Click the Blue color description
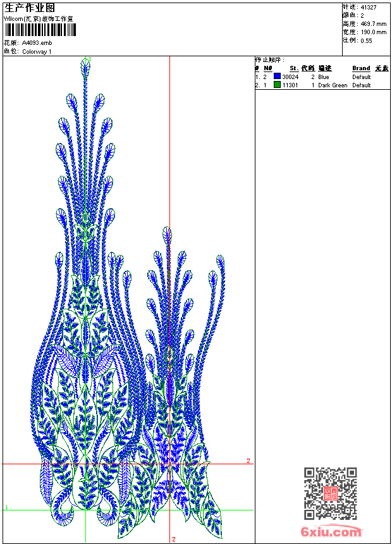Screen dimensions: 392x544 (323, 77)
